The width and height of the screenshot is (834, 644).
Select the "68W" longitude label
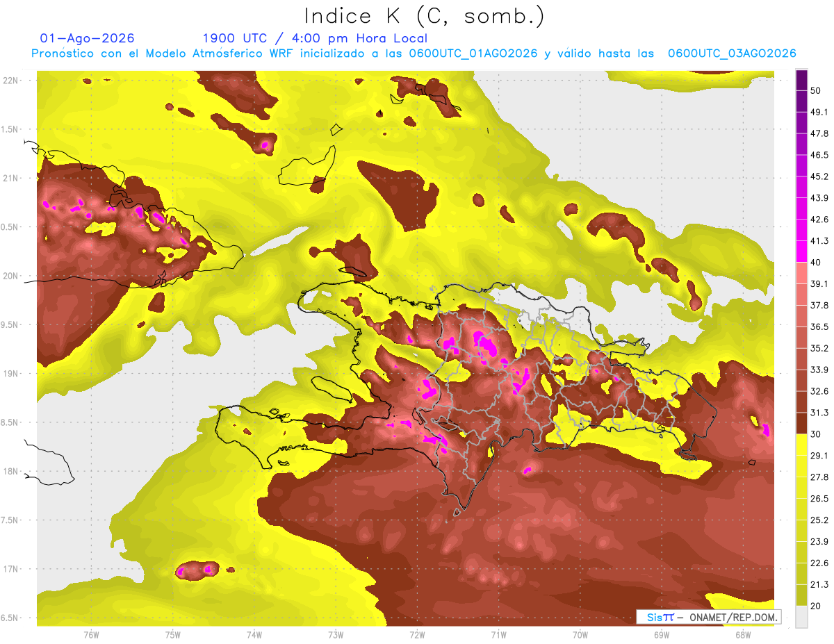[742, 635]
